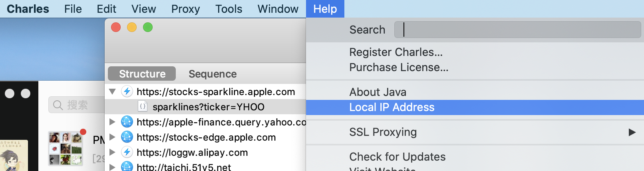644x171 pixels.
Task: Open the Proxy menu in menu bar
Action: pos(185,9)
